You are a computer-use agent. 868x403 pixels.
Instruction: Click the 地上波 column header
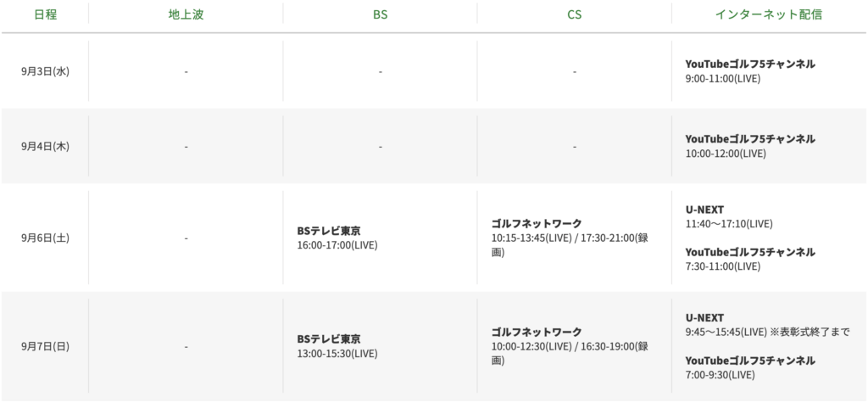click(186, 14)
